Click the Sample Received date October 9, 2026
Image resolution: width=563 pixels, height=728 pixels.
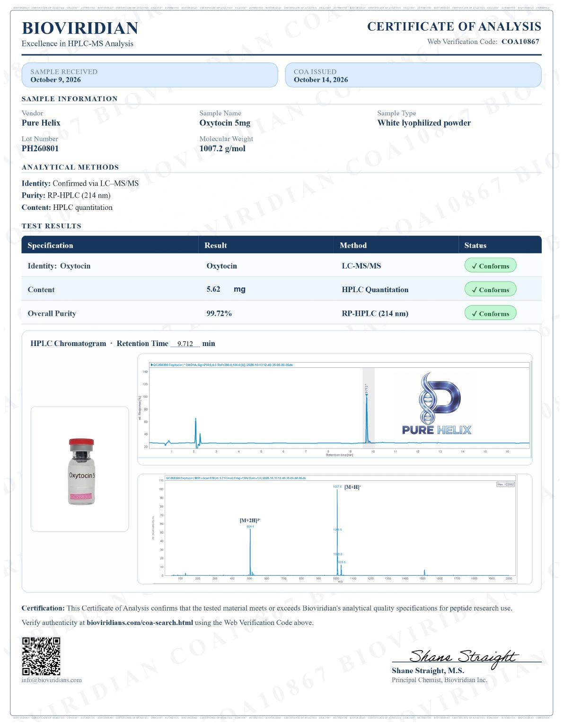[56, 80]
